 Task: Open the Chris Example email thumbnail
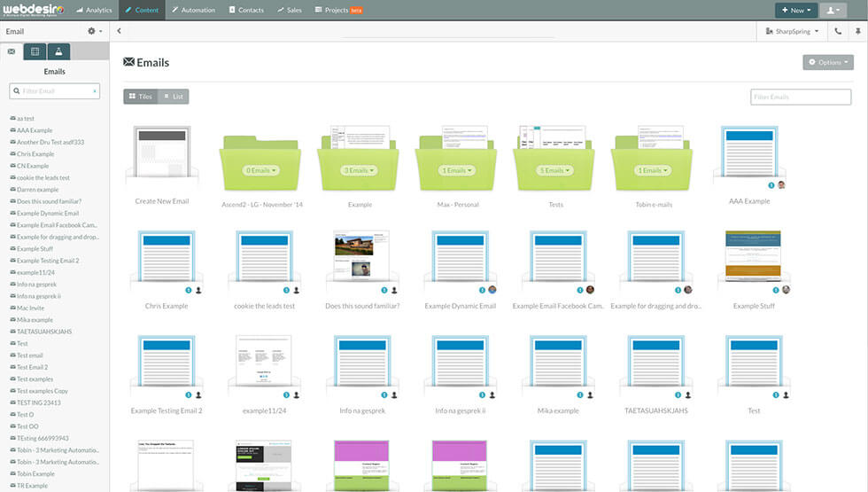tap(167, 256)
